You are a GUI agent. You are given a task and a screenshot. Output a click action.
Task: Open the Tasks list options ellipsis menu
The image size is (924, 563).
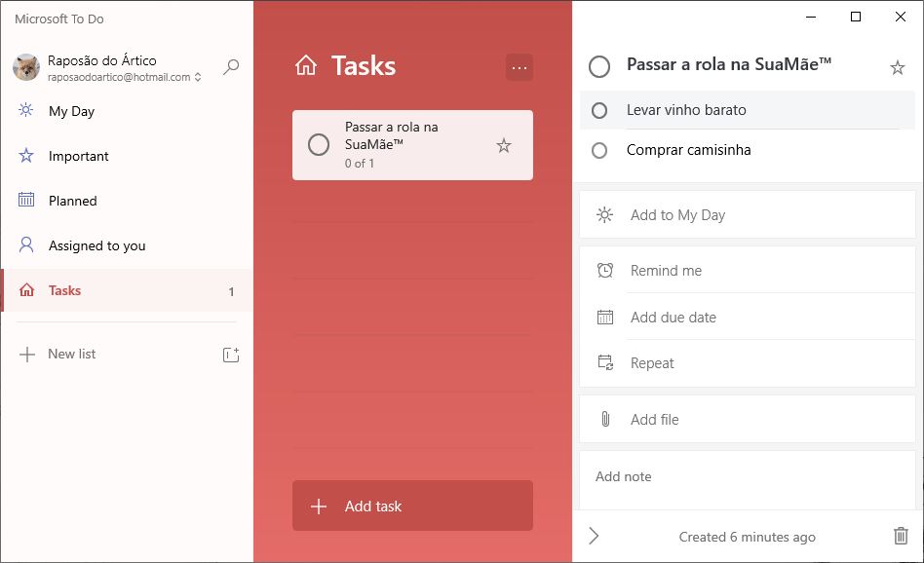(520, 68)
